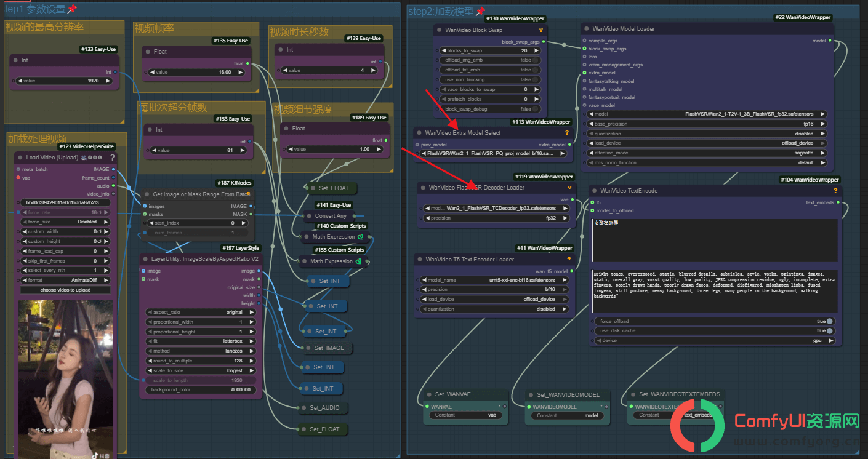
Task: Enable block_swap_debug option
Action: click(491, 110)
